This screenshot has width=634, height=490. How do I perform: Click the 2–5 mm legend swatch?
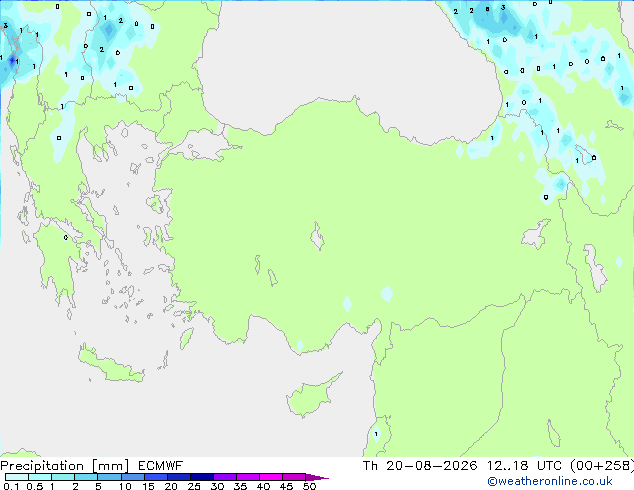[86, 477]
